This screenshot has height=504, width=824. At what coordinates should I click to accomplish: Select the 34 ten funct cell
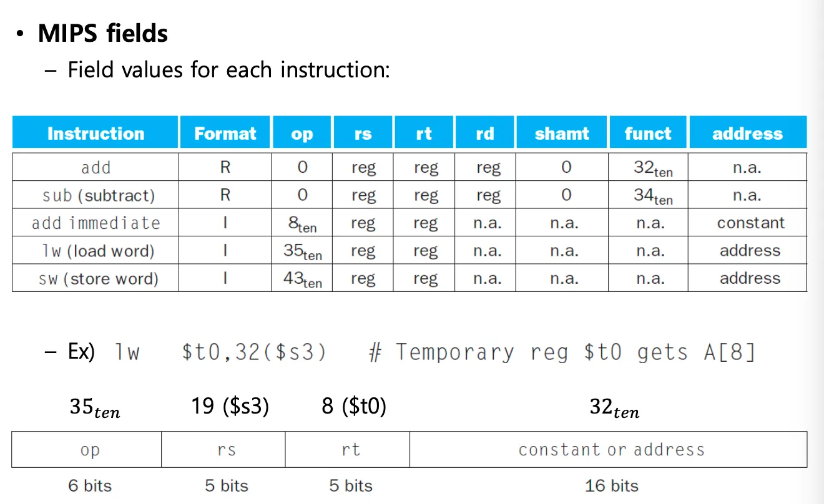(653, 196)
